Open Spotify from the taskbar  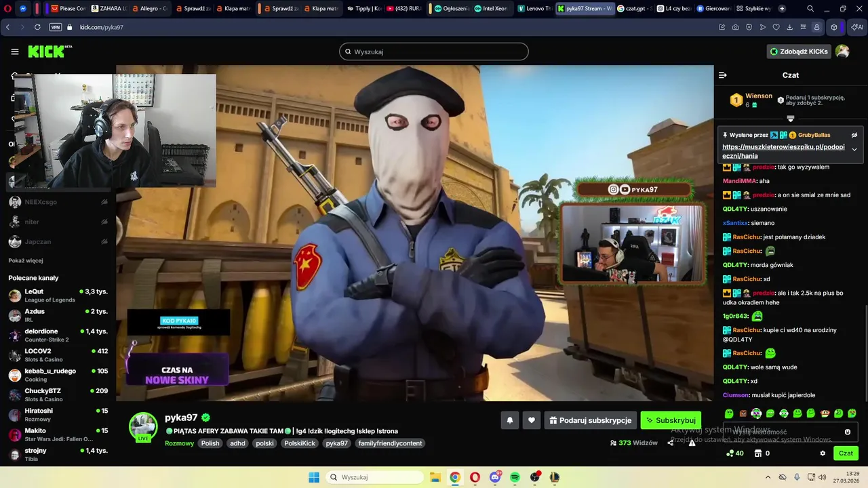515,477
